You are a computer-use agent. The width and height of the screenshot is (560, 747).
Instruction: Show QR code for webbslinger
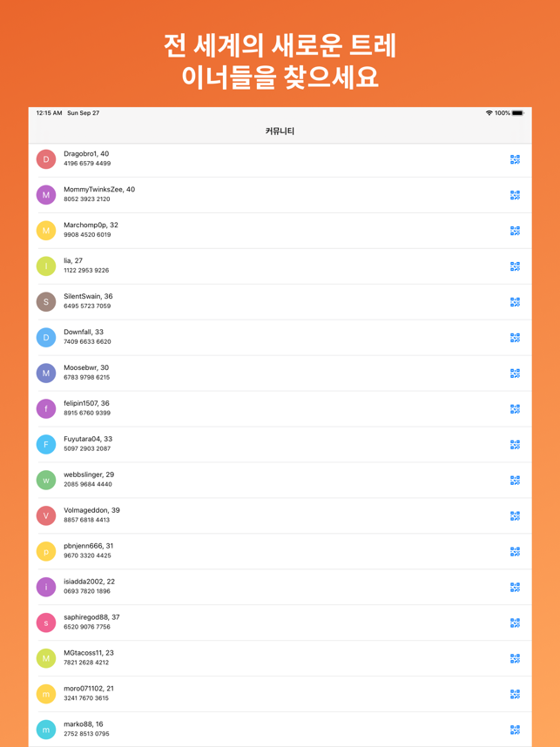coord(515,481)
